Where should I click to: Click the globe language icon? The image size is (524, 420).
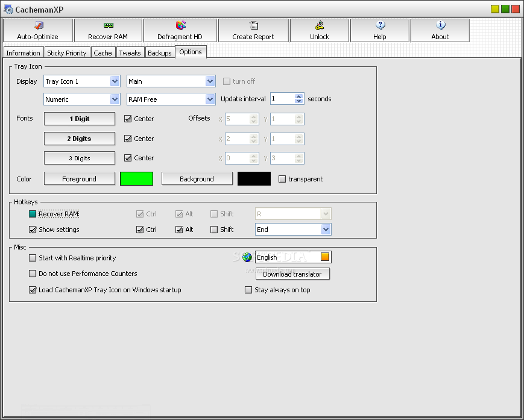coord(247,257)
